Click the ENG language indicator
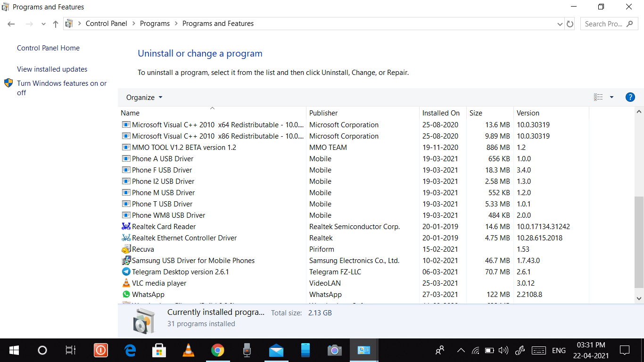The image size is (644, 362). pyautogui.click(x=559, y=350)
